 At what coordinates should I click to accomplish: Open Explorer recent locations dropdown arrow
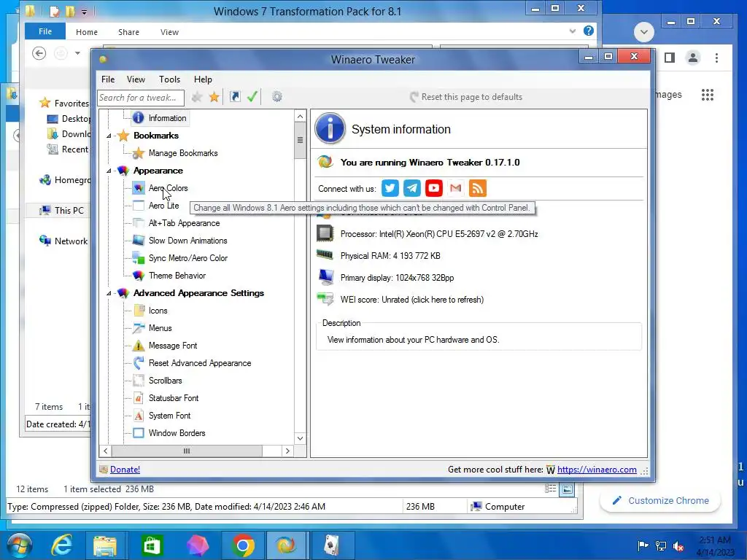tap(77, 53)
